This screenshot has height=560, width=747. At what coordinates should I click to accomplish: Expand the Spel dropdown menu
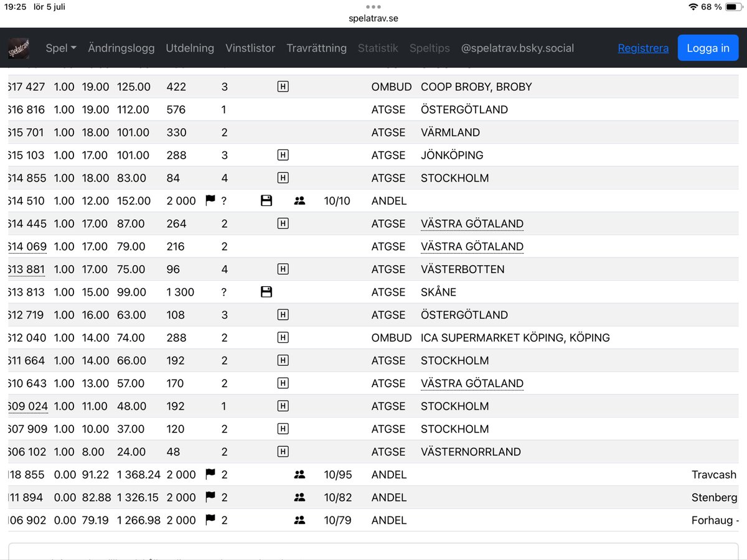tap(61, 48)
